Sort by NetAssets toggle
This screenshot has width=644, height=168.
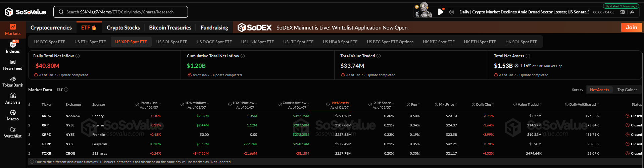[599, 90]
